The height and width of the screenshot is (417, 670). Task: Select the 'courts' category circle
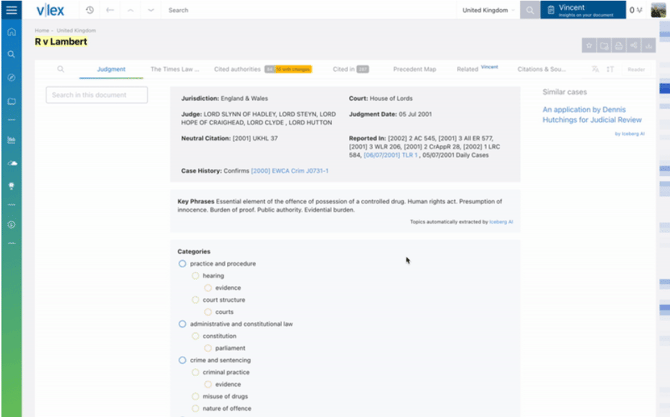[208, 312]
